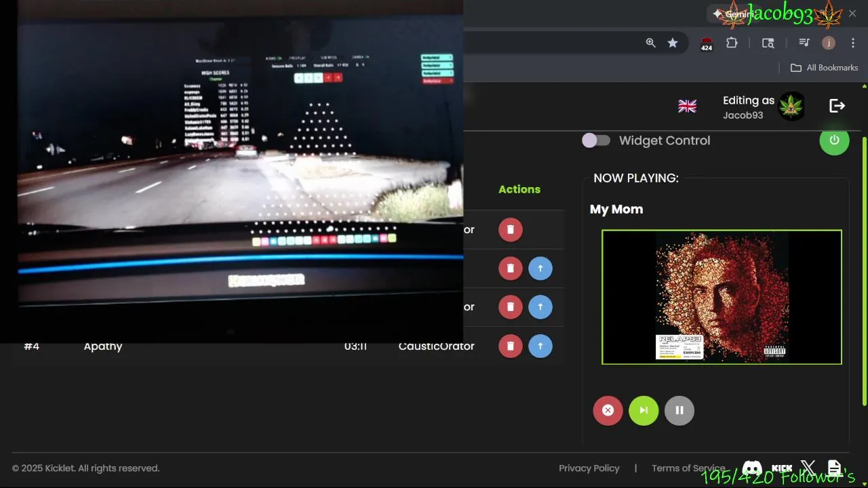Open the Extensions puzzle-piece menu

coord(732,43)
